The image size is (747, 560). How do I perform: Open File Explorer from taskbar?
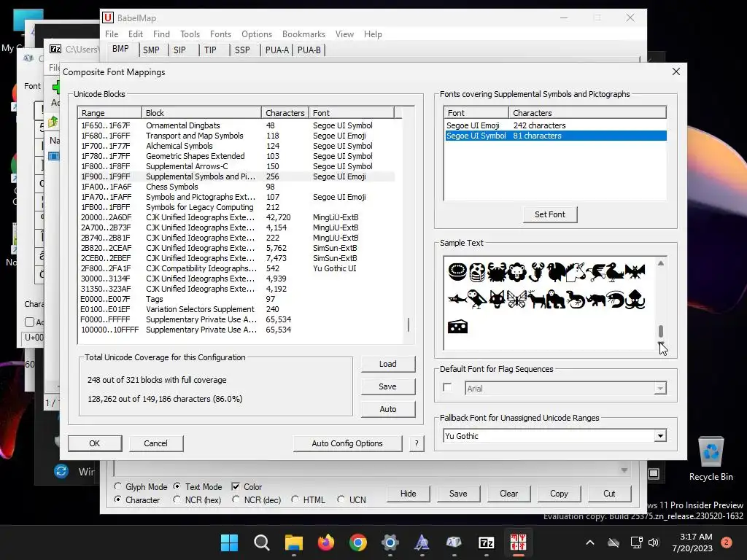[x=294, y=542]
